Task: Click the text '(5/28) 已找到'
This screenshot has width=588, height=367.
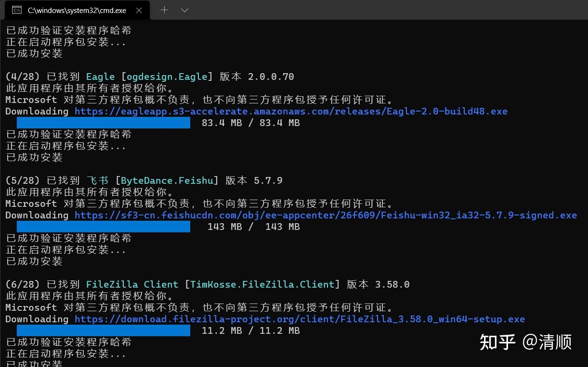Action: pos(42,180)
